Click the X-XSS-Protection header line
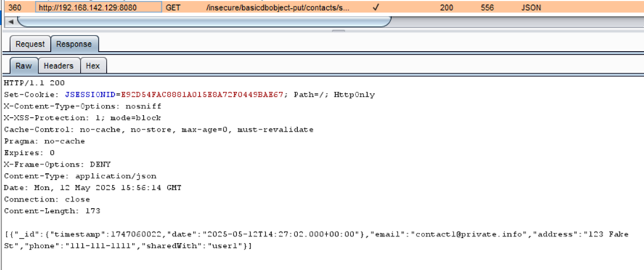 (82, 118)
